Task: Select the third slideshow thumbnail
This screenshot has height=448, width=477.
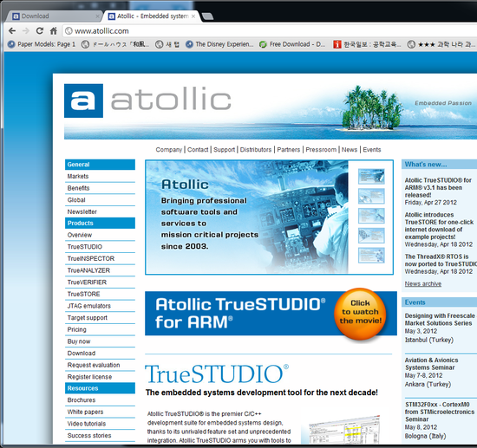Action: click(371, 216)
